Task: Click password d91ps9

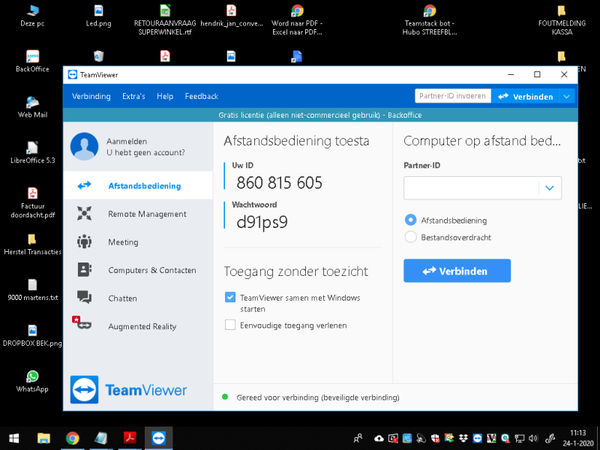Action: [x=262, y=222]
